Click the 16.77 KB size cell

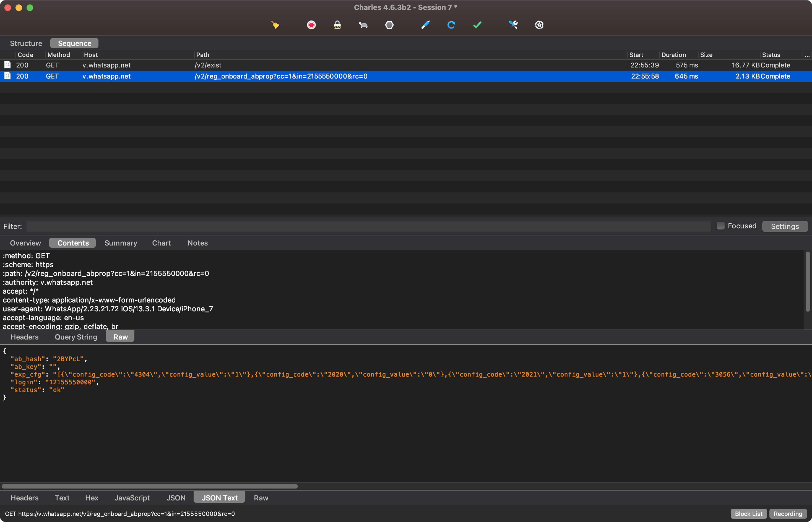[745, 65]
